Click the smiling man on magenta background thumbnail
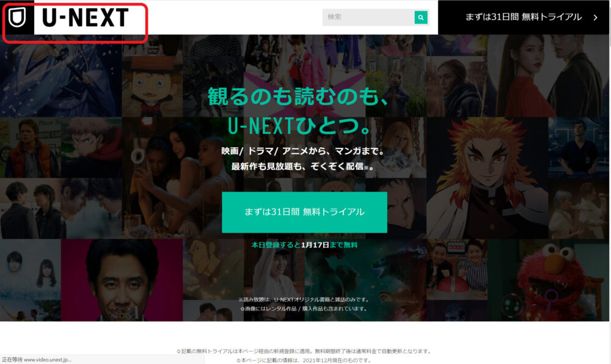Screen dimensions: 611x364 pos(122,280)
